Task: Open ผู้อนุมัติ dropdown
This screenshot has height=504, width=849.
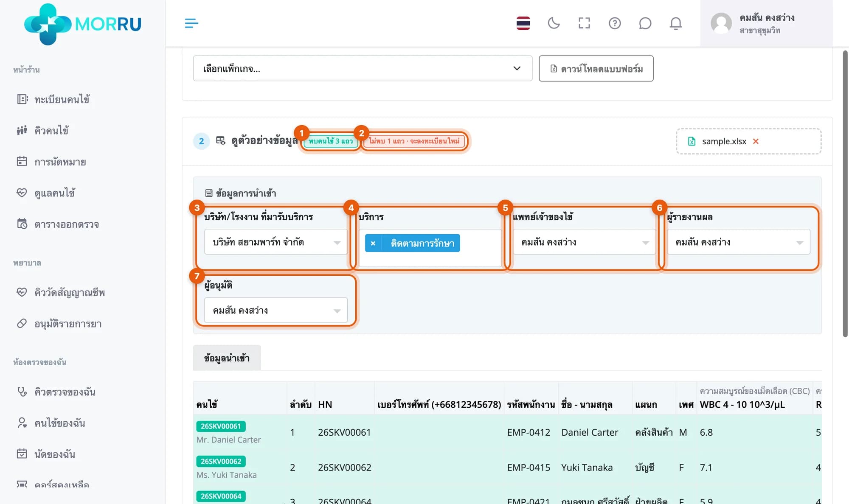Action: [x=276, y=310]
